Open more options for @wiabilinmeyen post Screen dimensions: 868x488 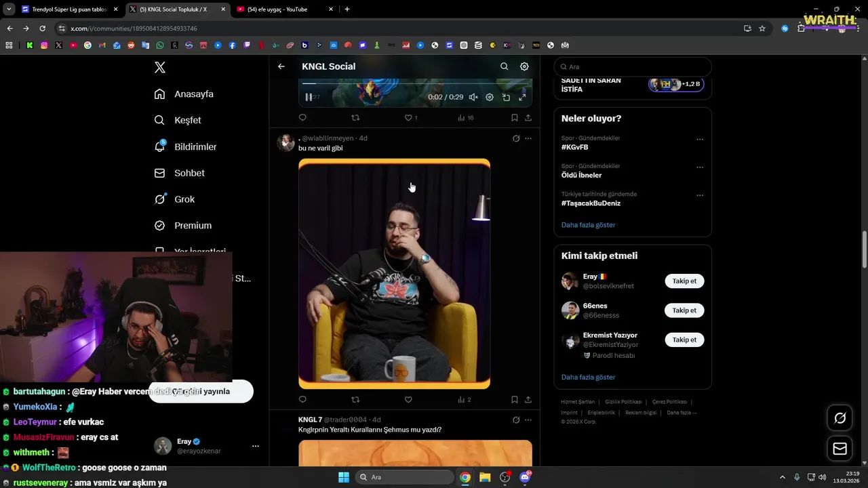point(528,138)
